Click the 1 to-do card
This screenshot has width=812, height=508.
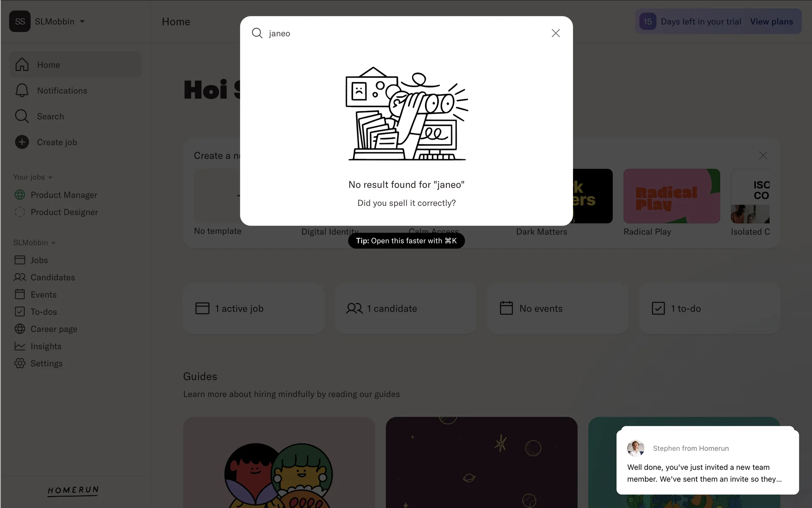click(710, 308)
